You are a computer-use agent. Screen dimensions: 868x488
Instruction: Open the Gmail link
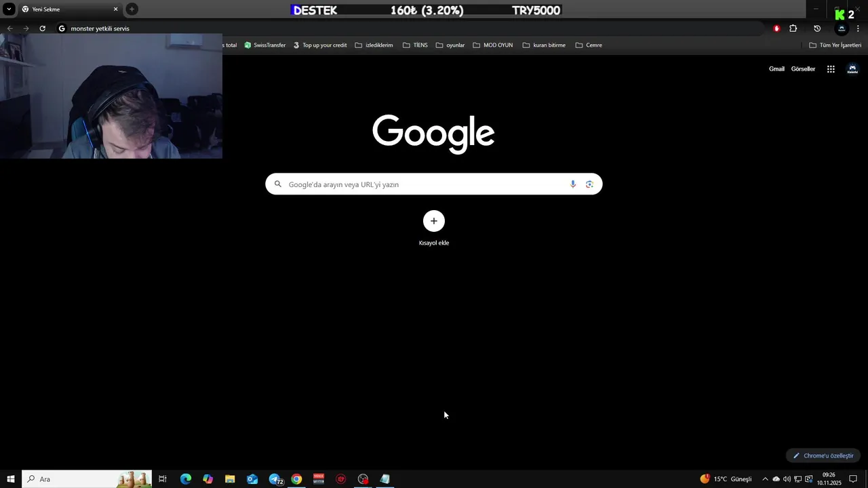[776, 69]
